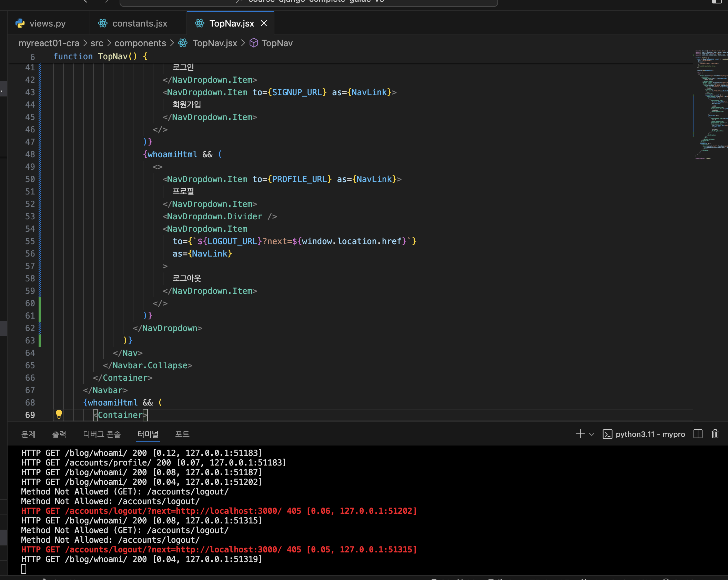Open the 포트 (Ports) panel tab
The width and height of the screenshot is (728, 580).
click(182, 434)
